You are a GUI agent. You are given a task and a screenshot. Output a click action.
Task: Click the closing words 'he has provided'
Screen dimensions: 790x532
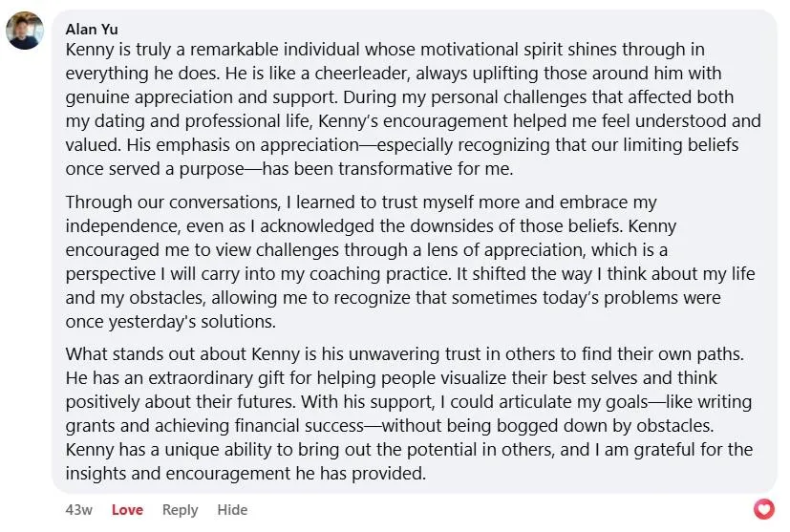[361, 474]
